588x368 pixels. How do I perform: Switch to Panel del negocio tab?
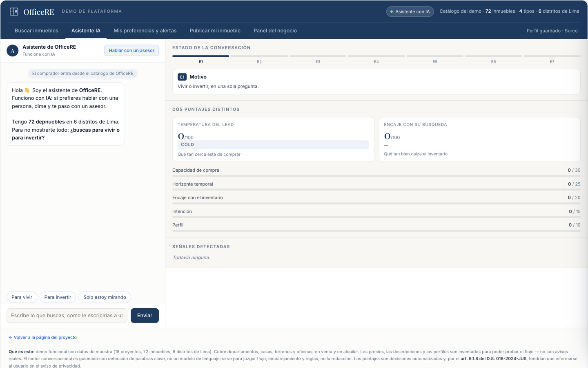pyautogui.click(x=275, y=31)
